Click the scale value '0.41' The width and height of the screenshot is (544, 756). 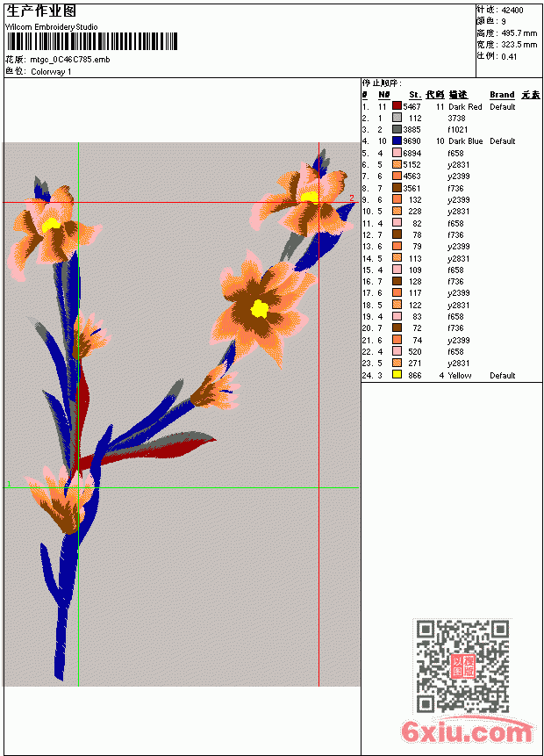point(509,57)
